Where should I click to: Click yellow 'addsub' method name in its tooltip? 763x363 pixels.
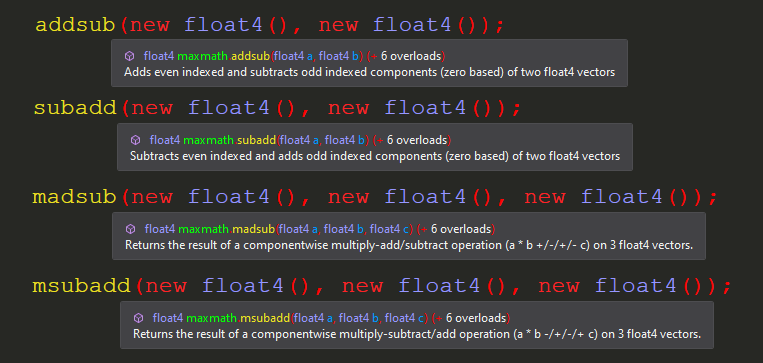tap(251, 56)
